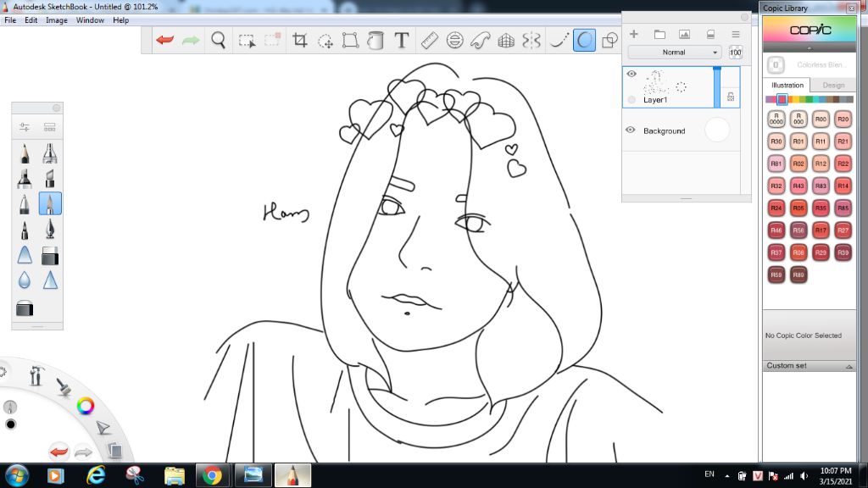Pick Copic color R89

click(798, 274)
